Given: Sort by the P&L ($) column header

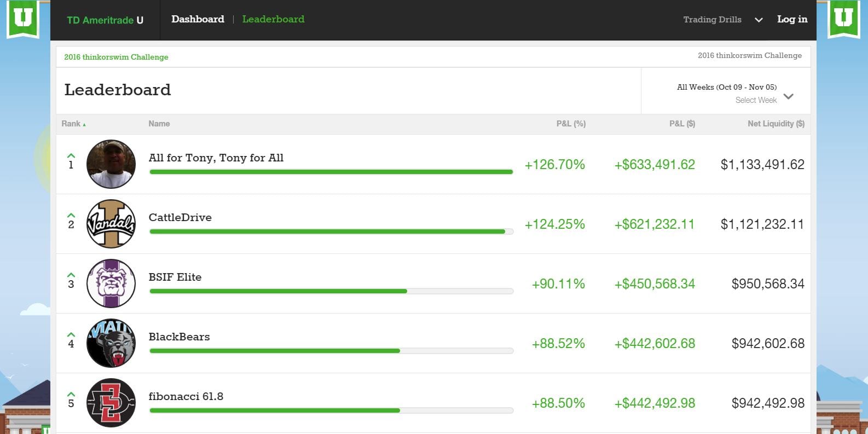Looking at the screenshot, I should (x=682, y=124).
